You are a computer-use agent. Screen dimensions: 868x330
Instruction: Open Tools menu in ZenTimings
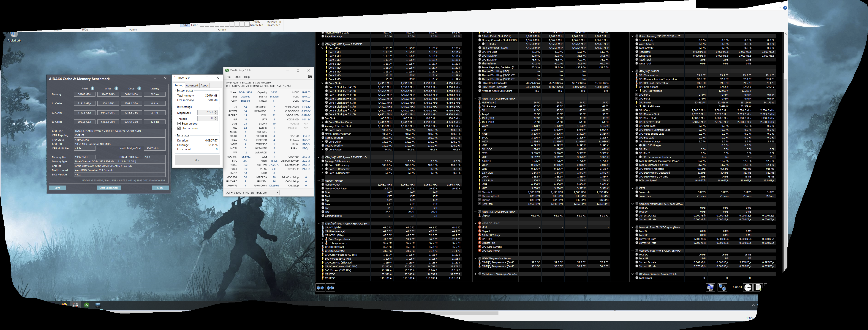click(237, 77)
